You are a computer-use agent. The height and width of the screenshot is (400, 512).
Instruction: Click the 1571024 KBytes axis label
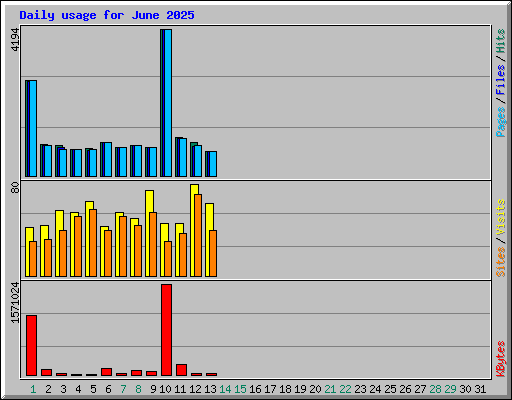tap(15, 303)
